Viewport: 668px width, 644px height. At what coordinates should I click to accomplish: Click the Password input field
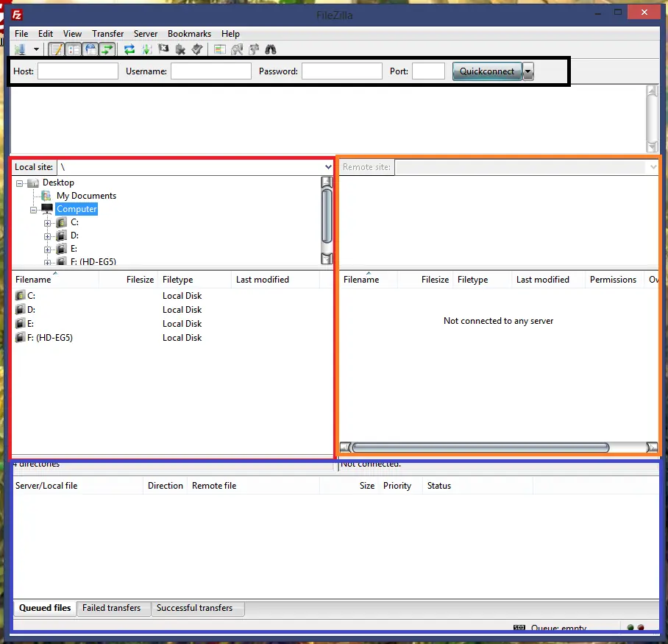click(x=341, y=71)
